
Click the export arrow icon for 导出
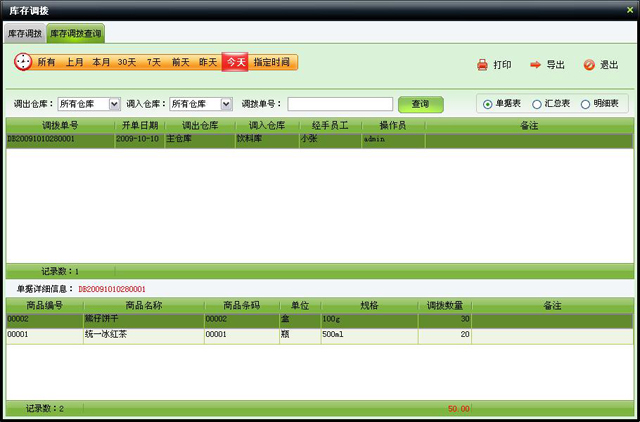(535, 65)
